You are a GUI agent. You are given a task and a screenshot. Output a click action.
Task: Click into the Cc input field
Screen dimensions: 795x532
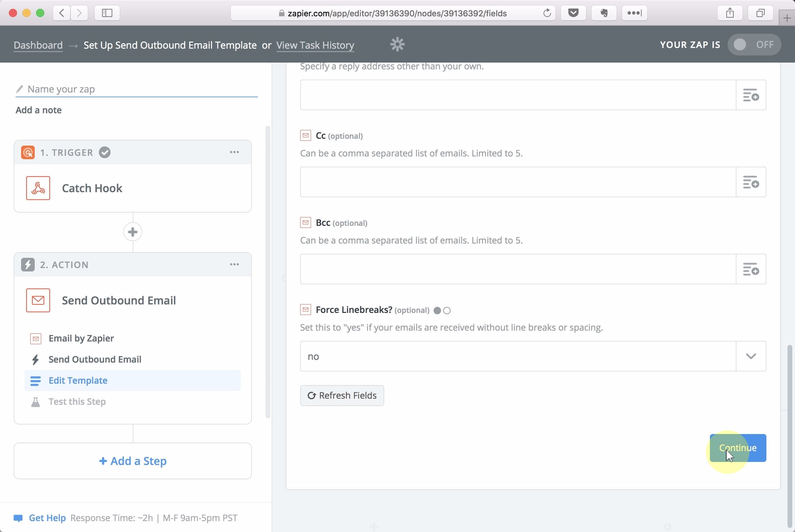518,182
